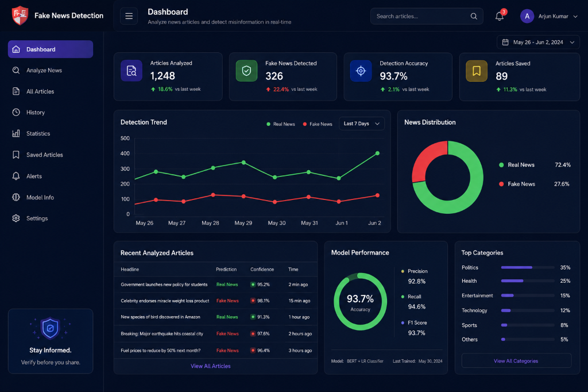Click the Health category progress bar
The image size is (588, 392).
click(528, 281)
